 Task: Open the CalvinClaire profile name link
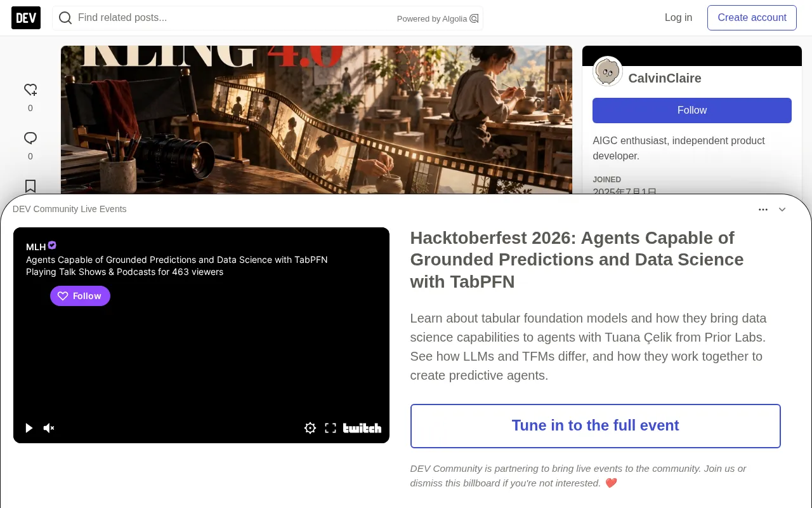[x=665, y=78]
